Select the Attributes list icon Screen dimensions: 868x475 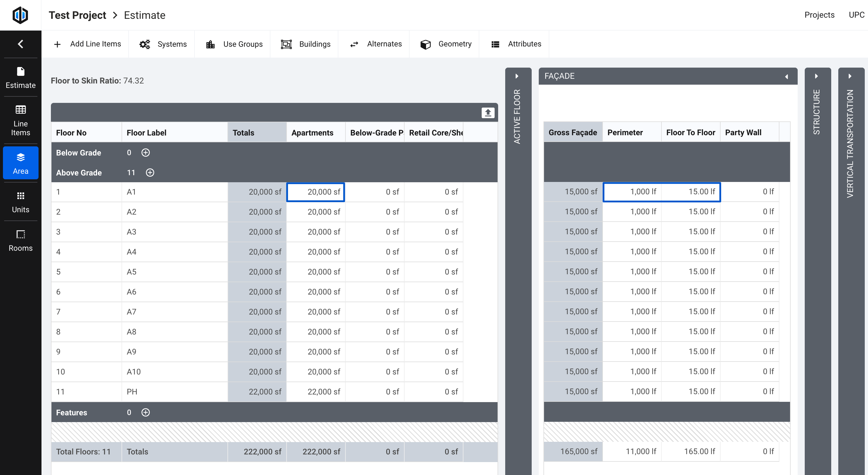coord(495,44)
